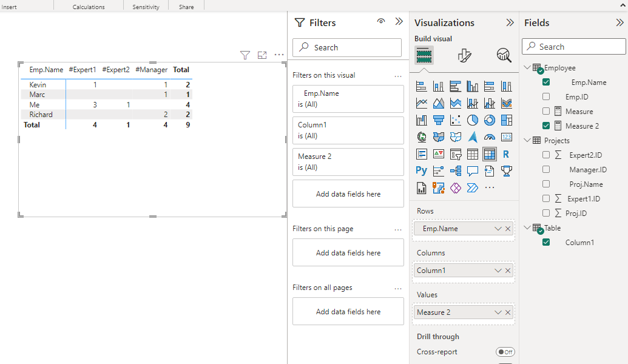Select the globe map visual

(421, 137)
